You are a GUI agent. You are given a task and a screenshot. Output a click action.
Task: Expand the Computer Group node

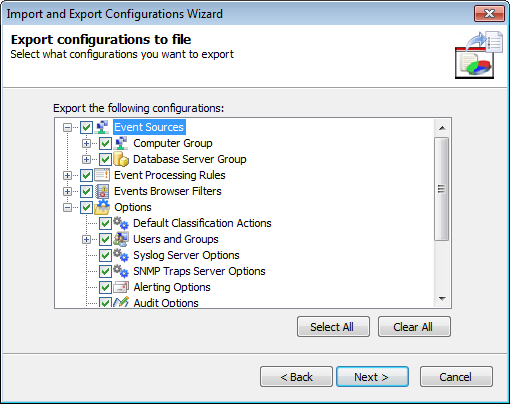[86, 143]
